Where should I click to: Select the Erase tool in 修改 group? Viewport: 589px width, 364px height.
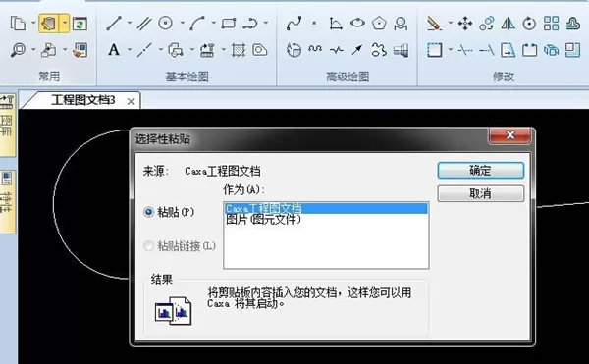click(x=434, y=24)
